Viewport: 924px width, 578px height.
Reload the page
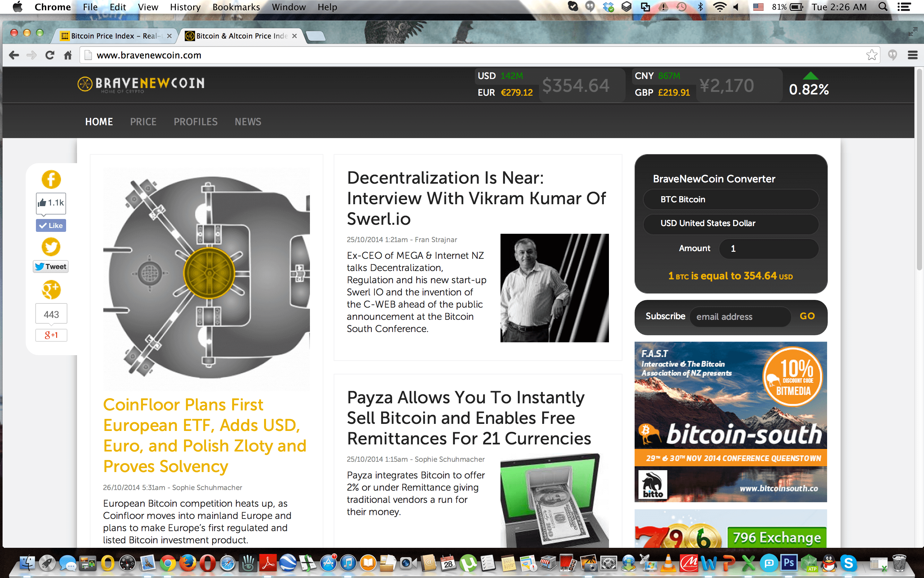pyautogui.click(x=50, y=55)
